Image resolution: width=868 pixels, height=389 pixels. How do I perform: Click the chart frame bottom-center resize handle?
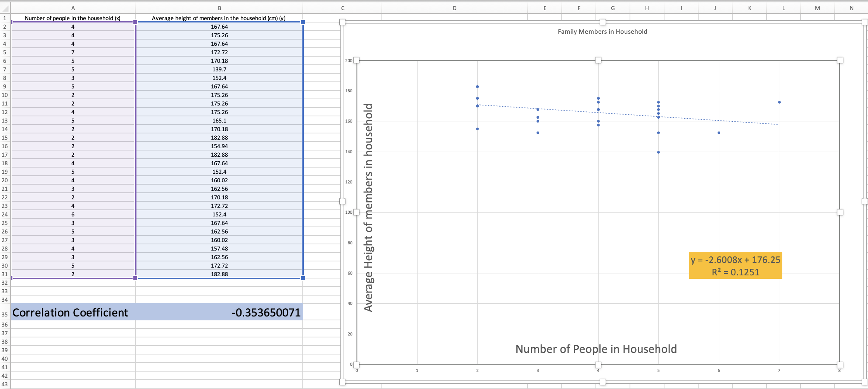point(602,382)
